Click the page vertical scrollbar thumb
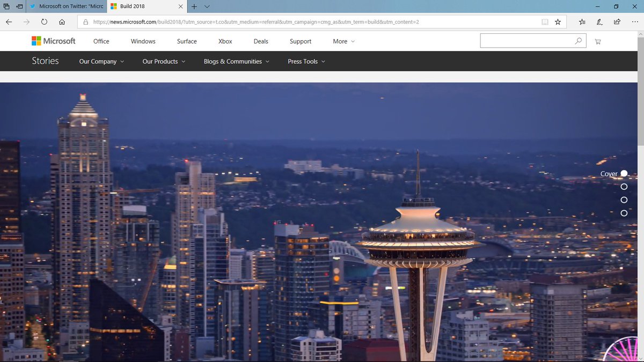Viewport: 644px width, 362px height. pyautogui.click(x=640, y=92)
